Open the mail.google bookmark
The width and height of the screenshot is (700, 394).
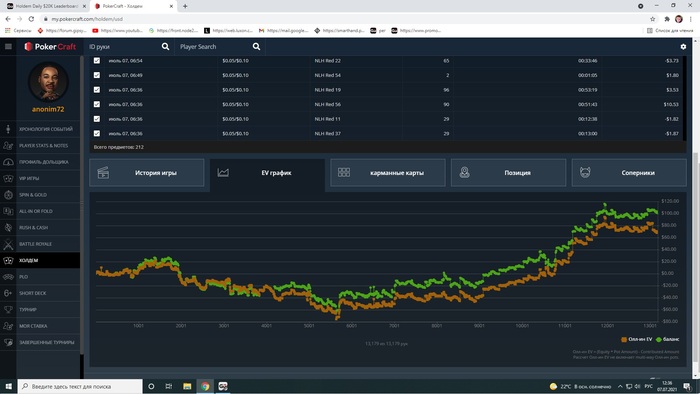(283, 30)
